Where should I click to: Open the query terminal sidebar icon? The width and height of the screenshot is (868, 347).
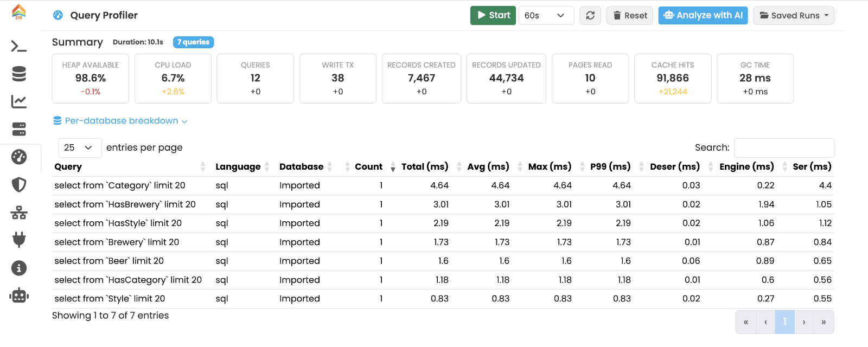click(19, 47)
